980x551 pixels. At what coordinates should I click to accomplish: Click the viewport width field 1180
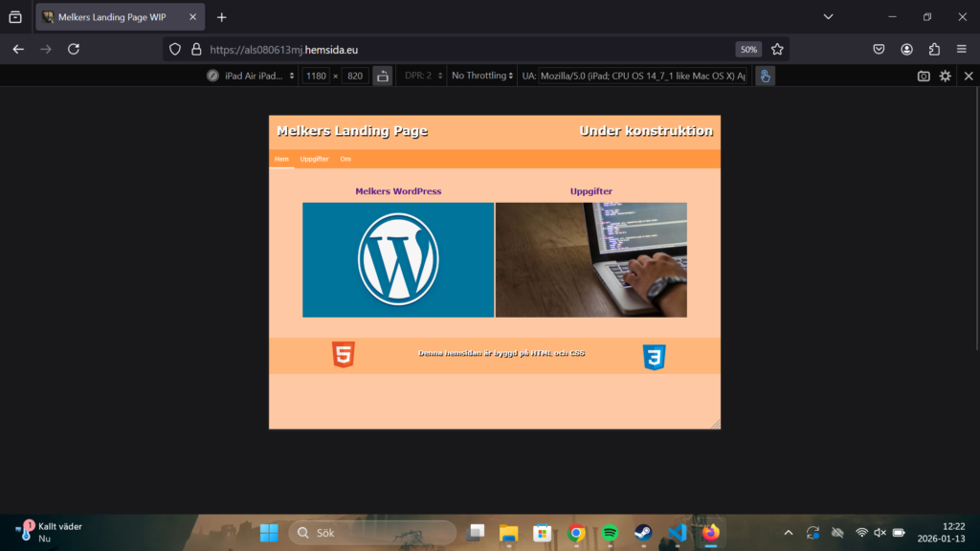tap(316, 76)
